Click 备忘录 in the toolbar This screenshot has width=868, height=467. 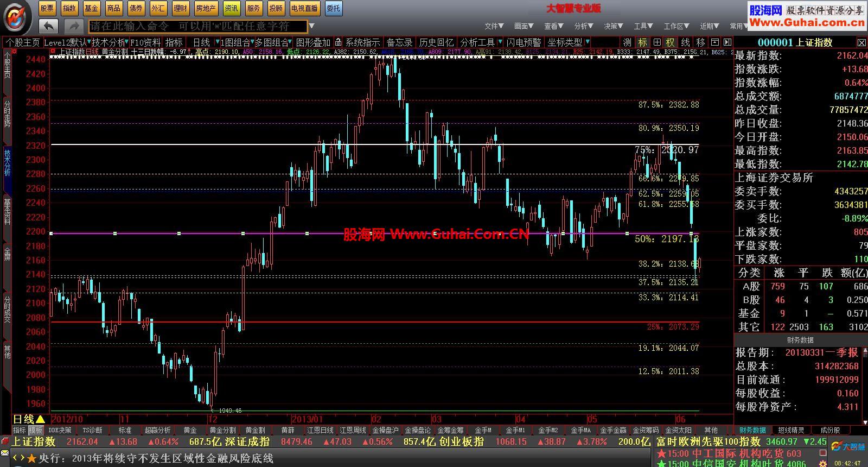[x=399, y=42]
